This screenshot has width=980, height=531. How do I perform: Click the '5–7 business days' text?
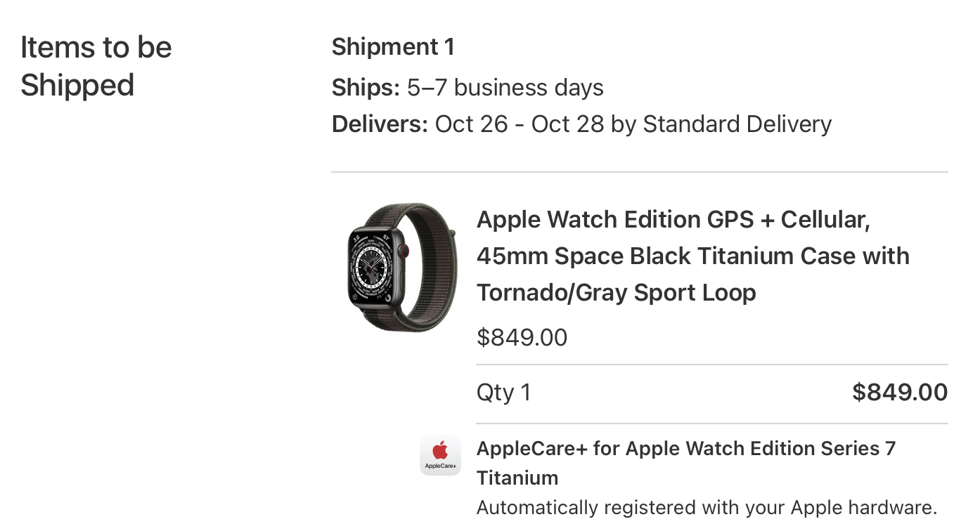click(x=505, y=88)
